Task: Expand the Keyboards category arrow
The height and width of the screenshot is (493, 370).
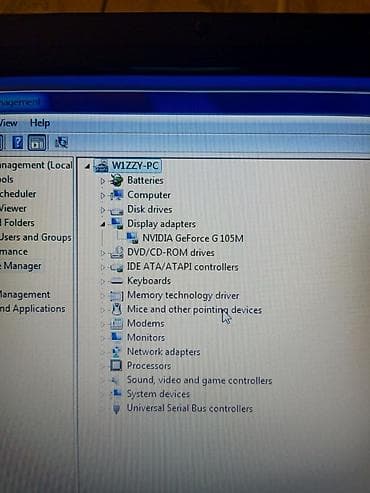Action: click(x=103, y=282)
